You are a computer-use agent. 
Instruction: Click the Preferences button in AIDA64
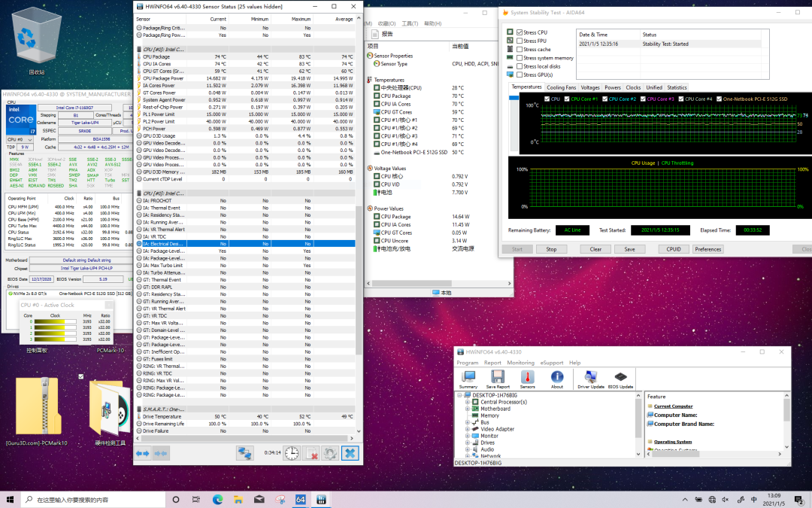707,249
